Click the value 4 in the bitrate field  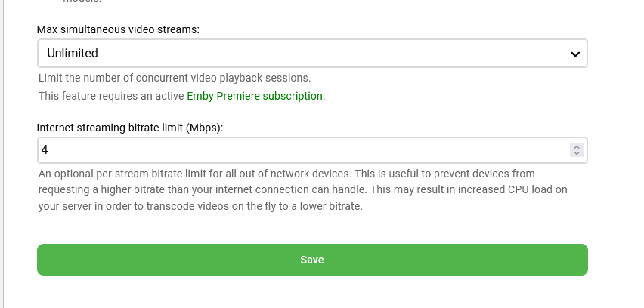pyautogui.click(x=45, y=150)
